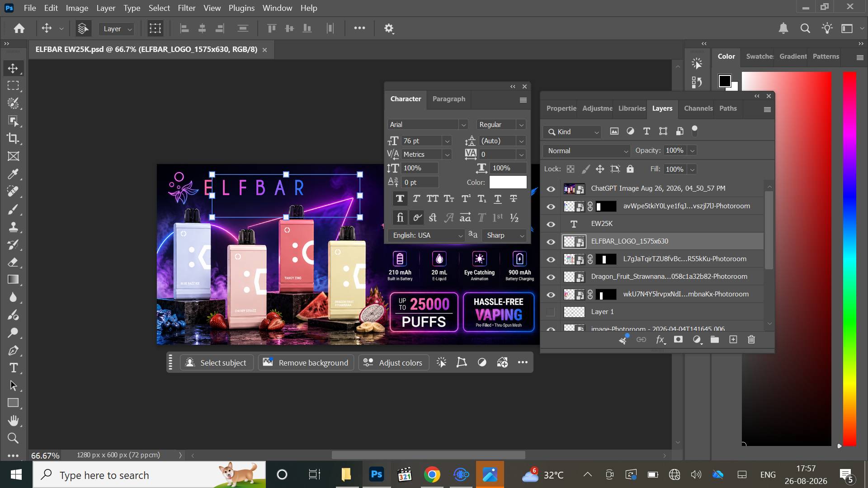
Task: Click the Remove background button
Action: 306,362
